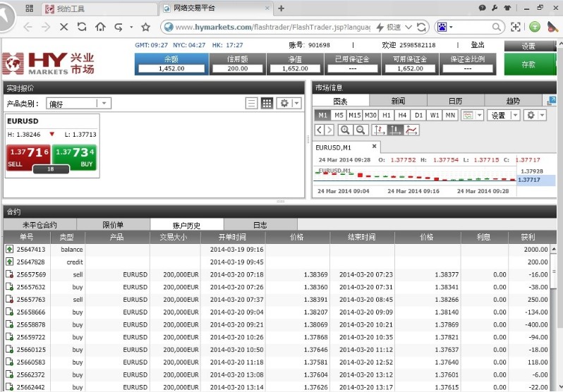
Task: Select the M5 timeframe
Action: point(339,115)
